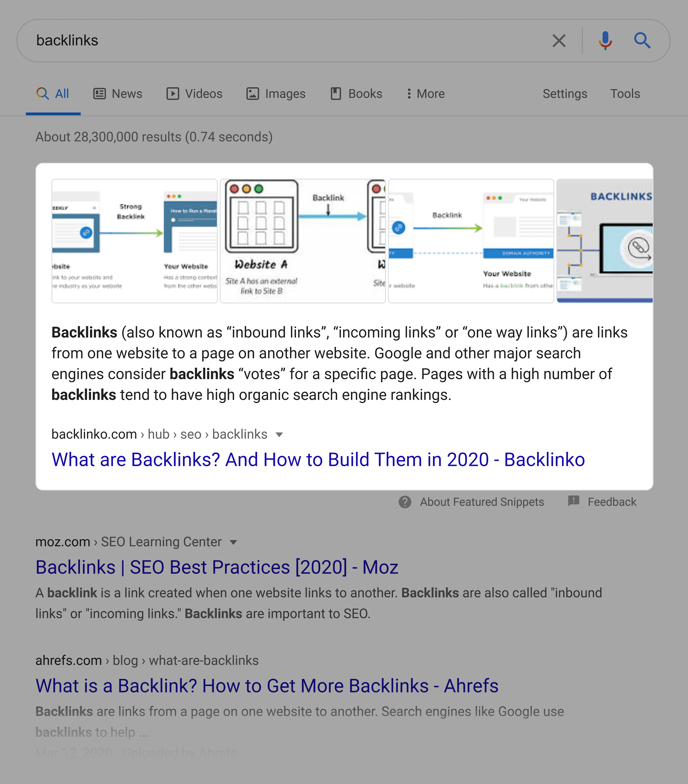Screen dimensions: 688x784
Task: Open the Moz 'Backlinks | SEO Best Practices' result
Action: 217,567
